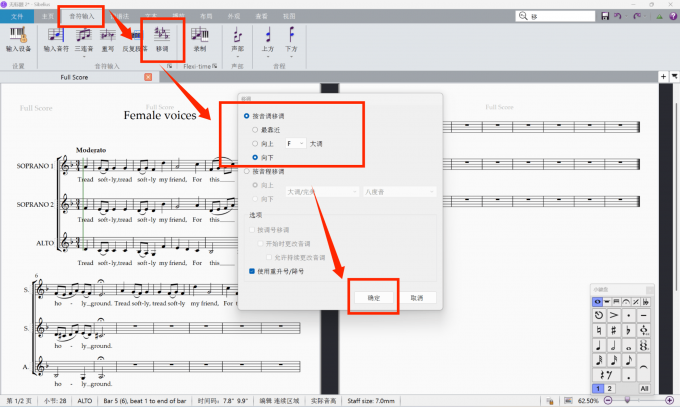680x407 pixels.
Task: Click the 移调 transpose icon in ribbon
Action: pyautogui.click(x=162, y=39)
